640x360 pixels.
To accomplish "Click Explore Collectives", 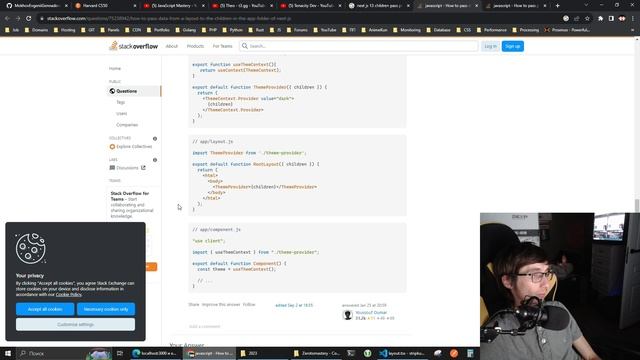I will click(x=131, y=147).
